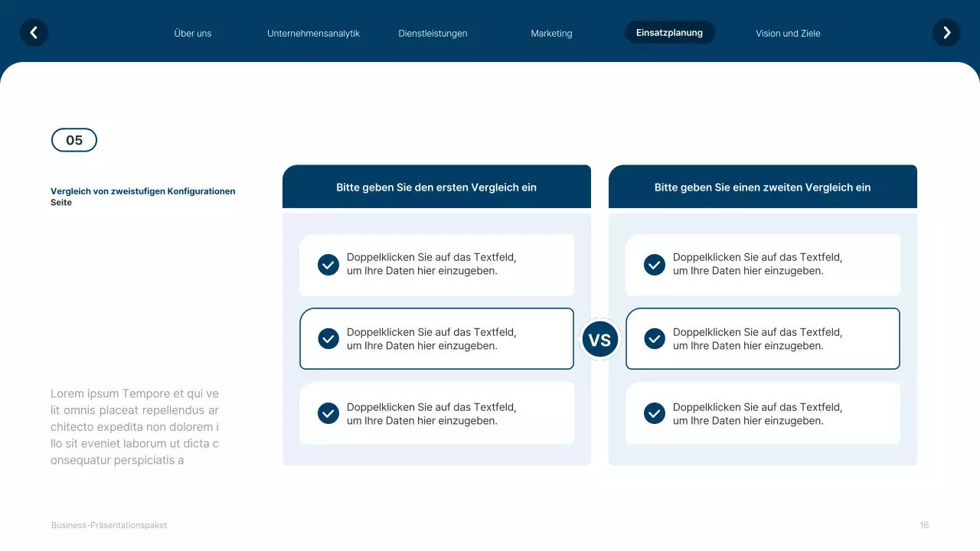Select the first checkmark in left comparison column
This screenshot has width=980, height=551.
(x=328, y=264)
